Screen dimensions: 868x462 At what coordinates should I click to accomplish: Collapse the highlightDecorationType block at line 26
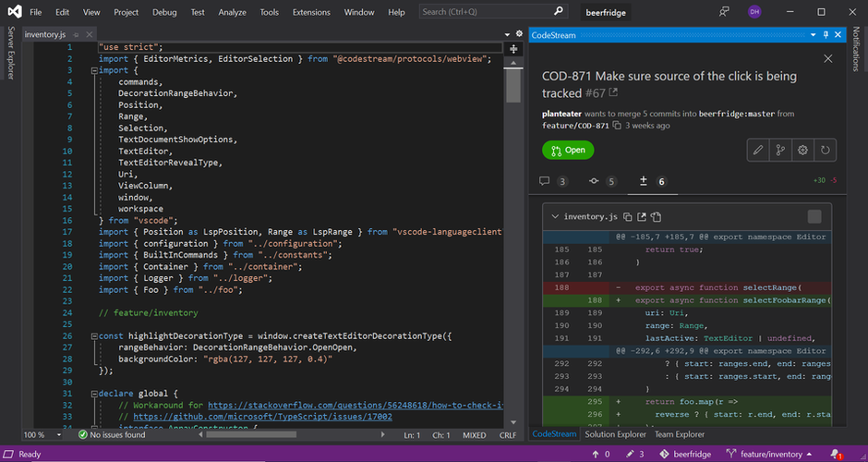pos(94,336)
